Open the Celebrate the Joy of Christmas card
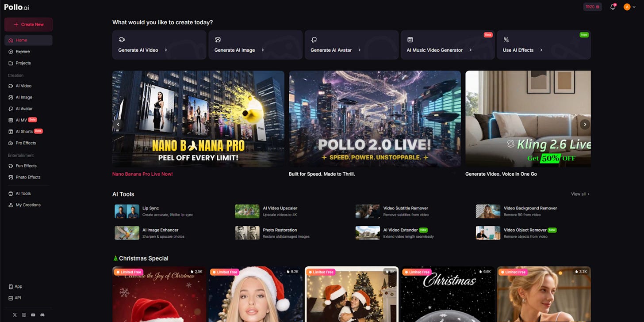 pos(159,294)
